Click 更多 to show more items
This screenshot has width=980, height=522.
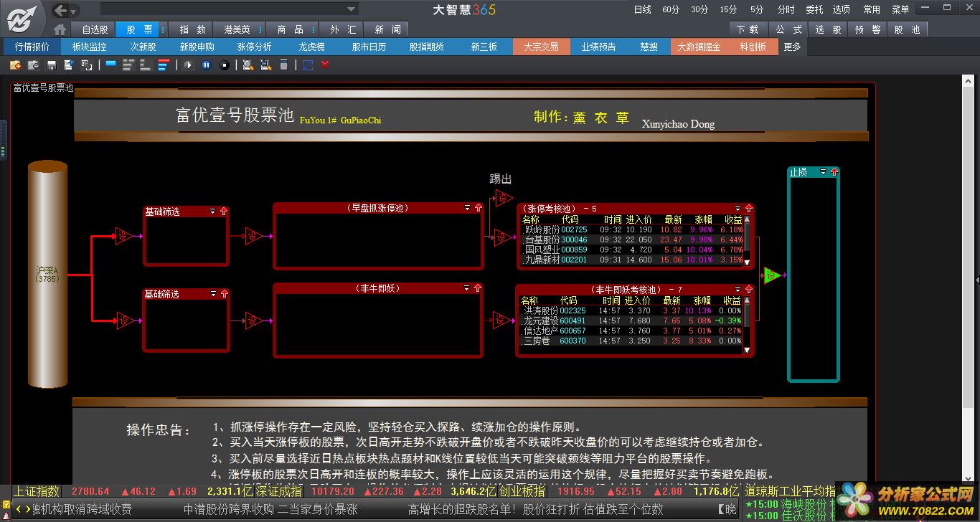pos(793,47)
